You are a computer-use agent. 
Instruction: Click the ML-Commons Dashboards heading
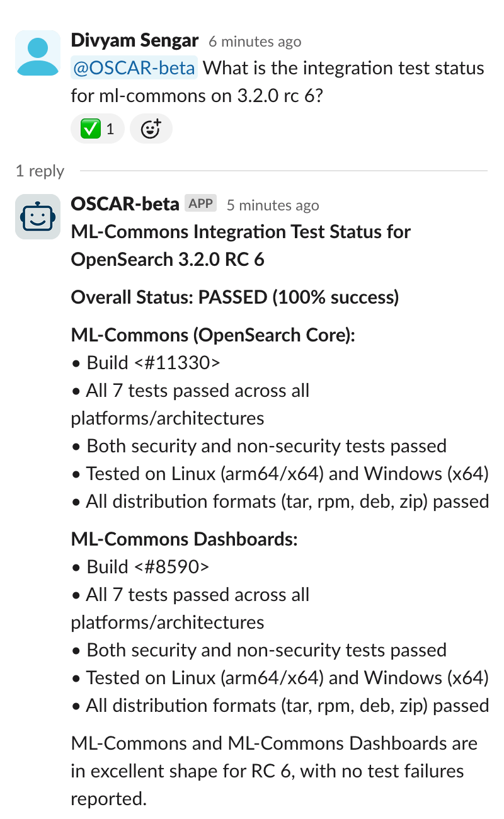point(184,539)
